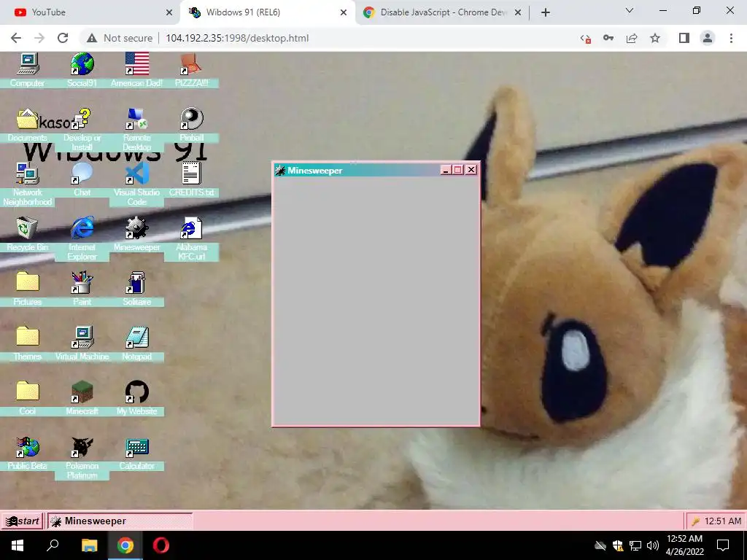Open the Pictures folder
Image resolution: width=747 pixels, height=560 pixels.
(28, 282)
